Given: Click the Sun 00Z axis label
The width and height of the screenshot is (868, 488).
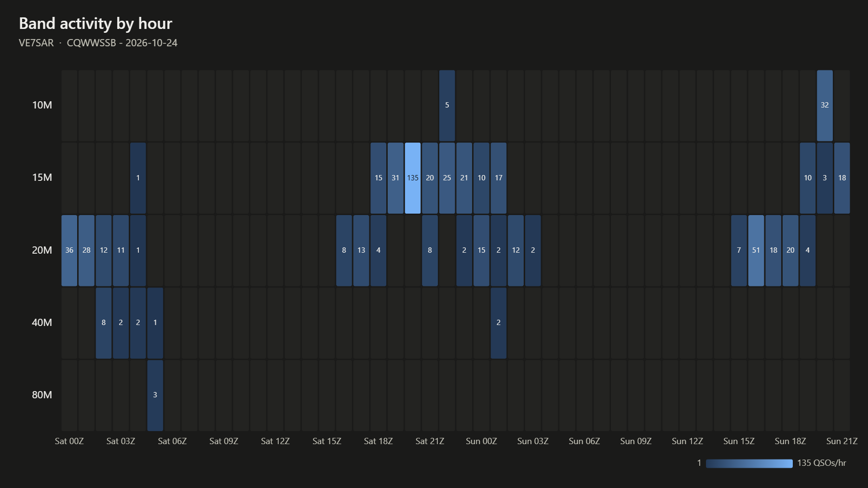Looking at the screenshot, I should click(481, 441).
